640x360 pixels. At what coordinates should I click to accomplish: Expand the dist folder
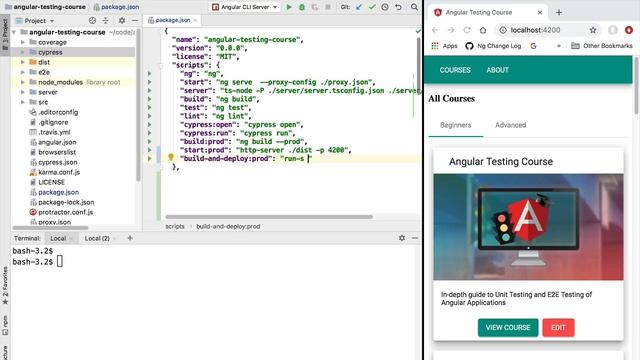[23, 62]
